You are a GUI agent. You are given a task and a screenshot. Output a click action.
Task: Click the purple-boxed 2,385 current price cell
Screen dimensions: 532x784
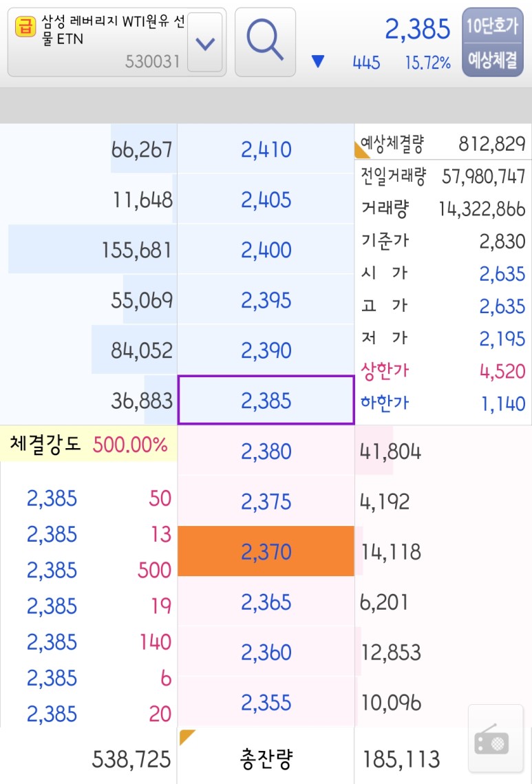pyautogui.click(x=265, y=401)
